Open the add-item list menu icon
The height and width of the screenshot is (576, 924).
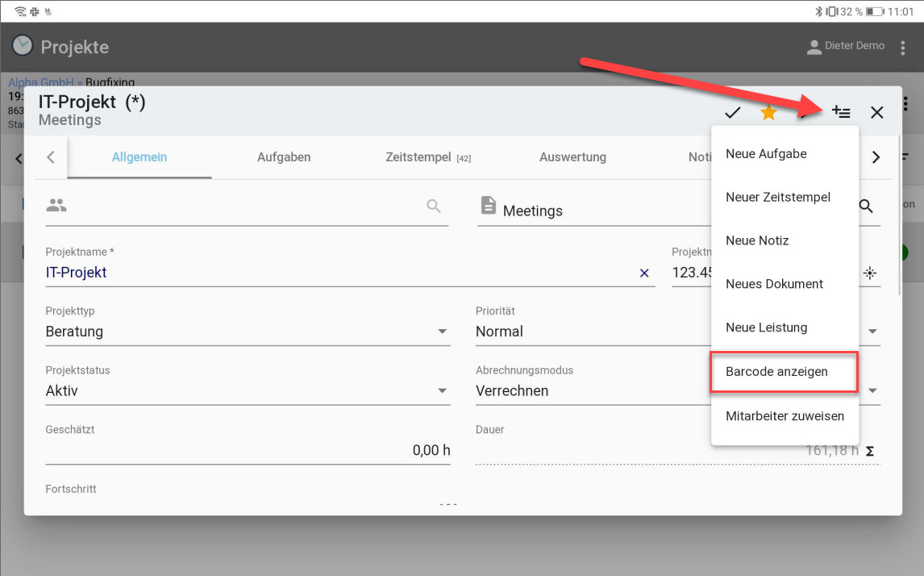click(x=841, y=111)
